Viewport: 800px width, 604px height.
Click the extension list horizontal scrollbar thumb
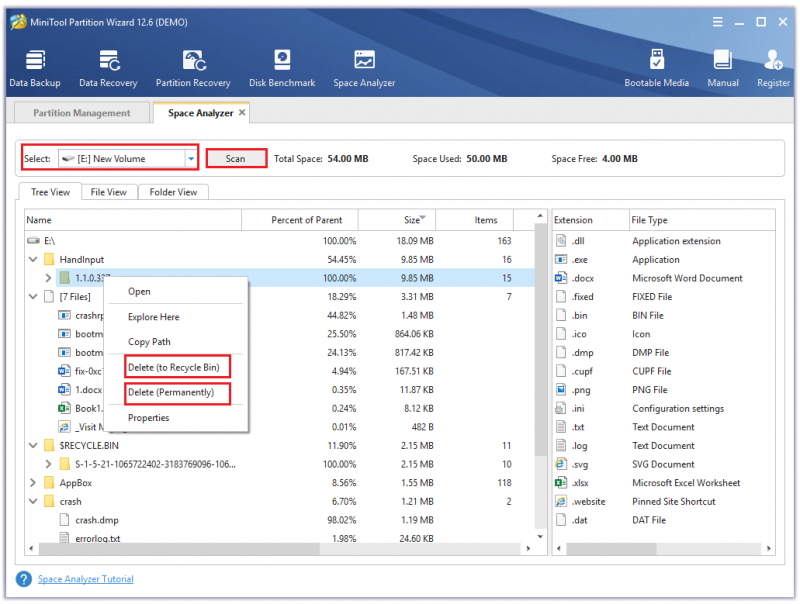point(611,548)
